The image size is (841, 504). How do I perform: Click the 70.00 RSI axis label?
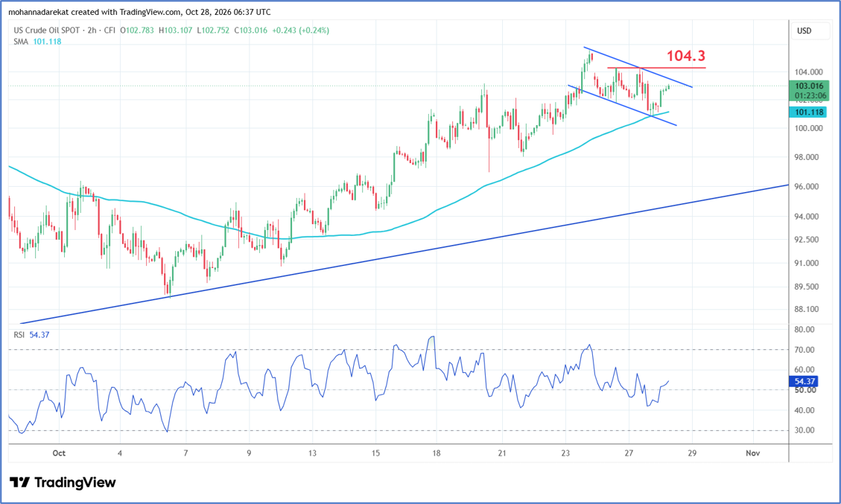point(804,350)
